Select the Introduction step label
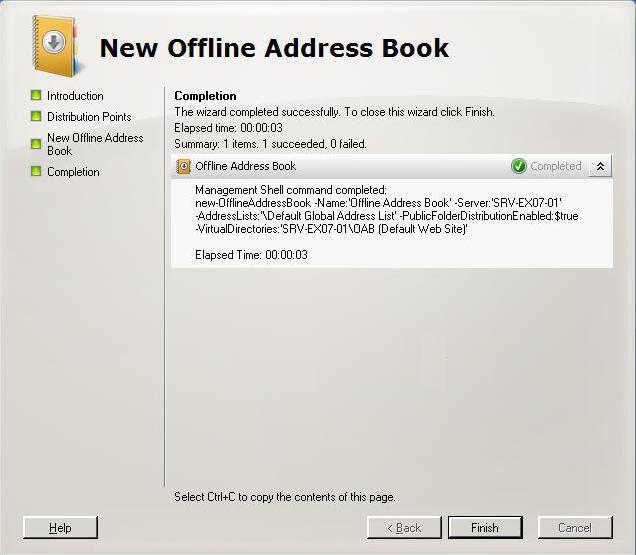 pyautogui.click(x=75, y=96)
